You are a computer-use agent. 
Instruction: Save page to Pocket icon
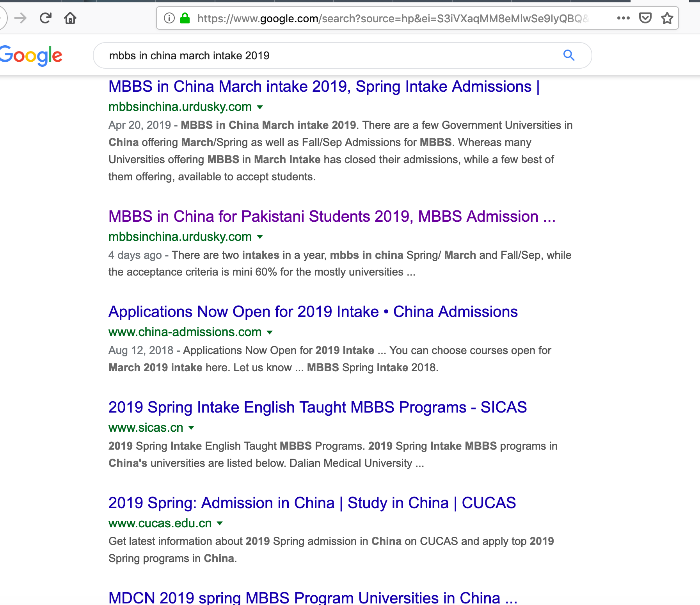point(645,18)
